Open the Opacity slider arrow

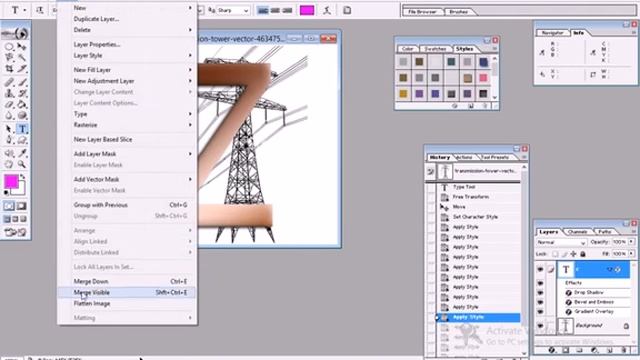pos(631,242)
